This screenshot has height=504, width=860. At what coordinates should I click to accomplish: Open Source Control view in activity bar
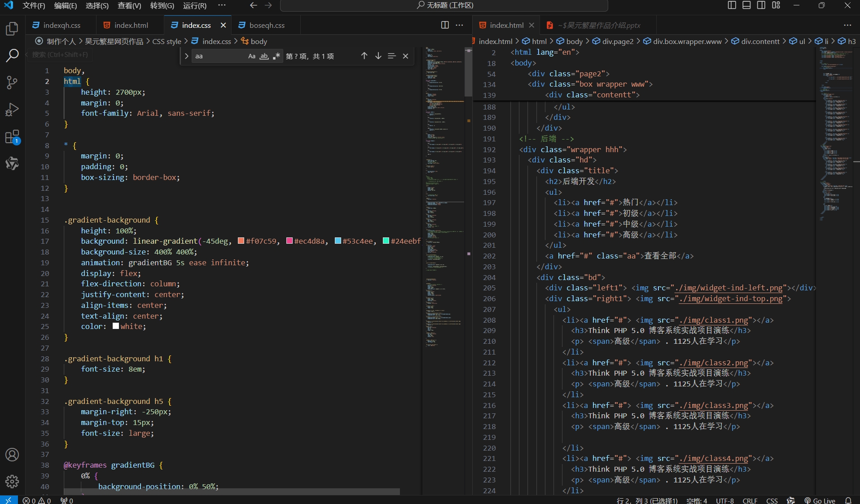click(12, 83)
